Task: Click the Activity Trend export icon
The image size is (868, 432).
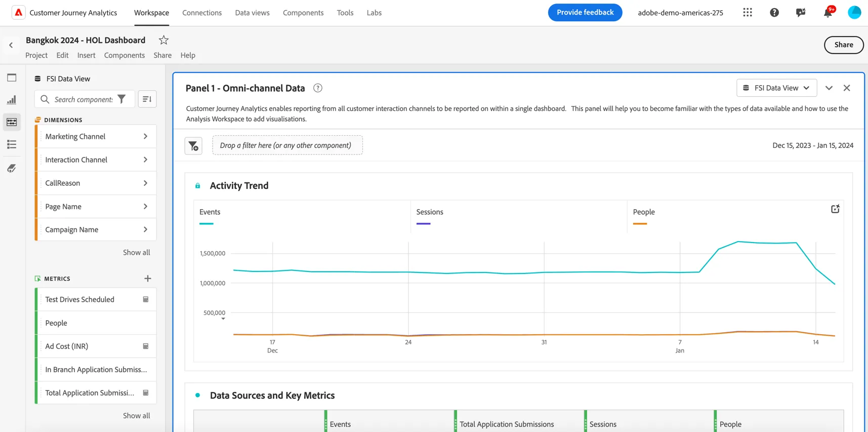Action: (835, 209)
